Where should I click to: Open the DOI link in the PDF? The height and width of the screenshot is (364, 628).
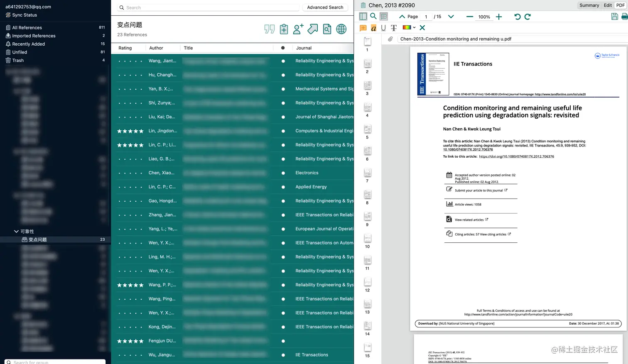(x=516, y=156)
